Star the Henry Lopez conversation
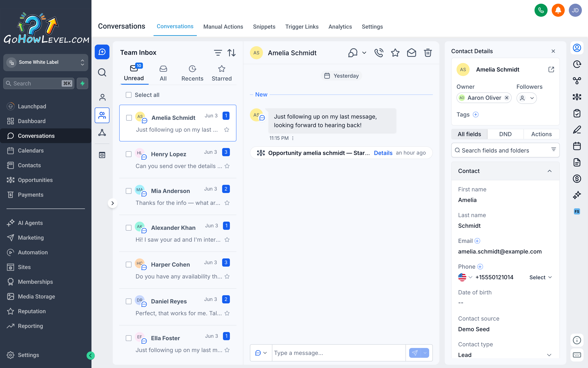 227,166
